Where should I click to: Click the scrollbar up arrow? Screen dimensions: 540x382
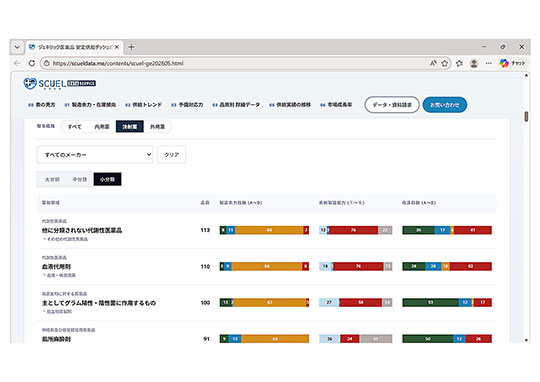point(526,75)
